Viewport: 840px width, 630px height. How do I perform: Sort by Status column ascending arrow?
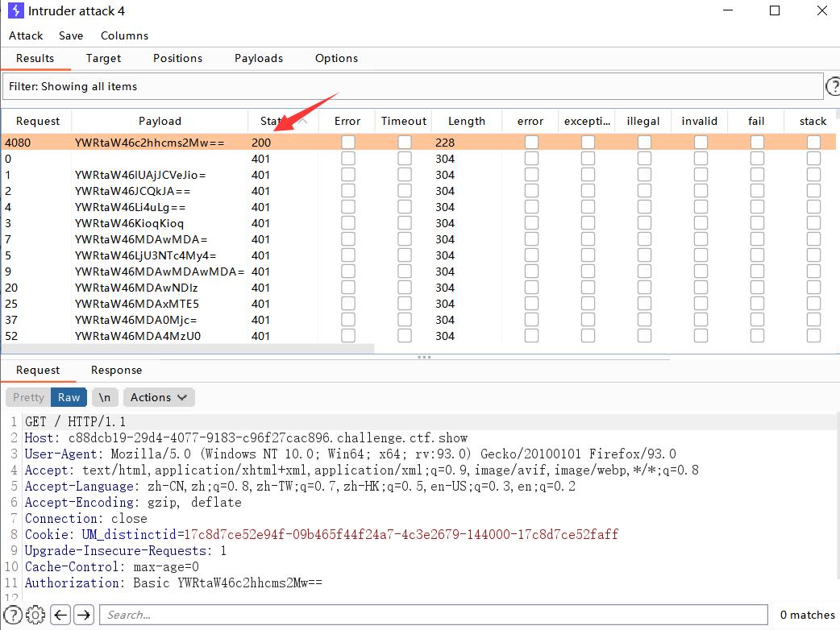click(x=302, y=121)
